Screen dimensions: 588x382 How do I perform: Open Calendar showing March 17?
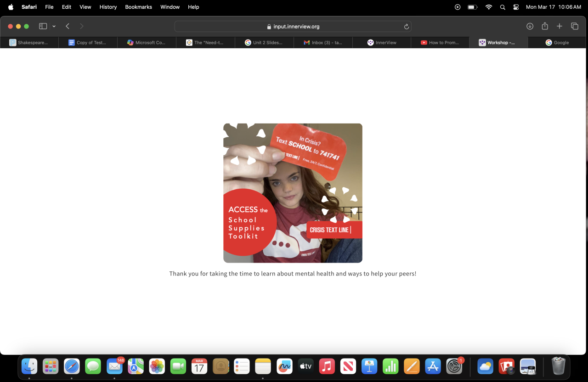(199, 366)
